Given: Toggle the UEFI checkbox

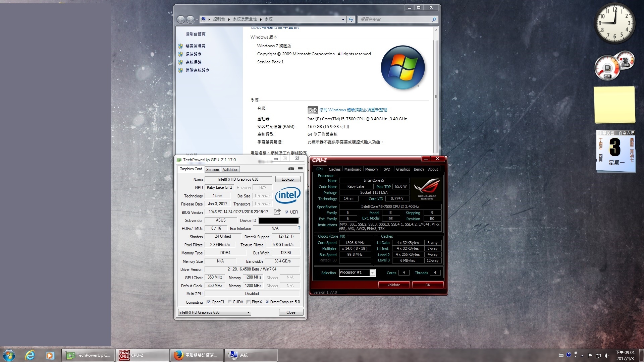Looking at the screenshot, I should 287,212.
